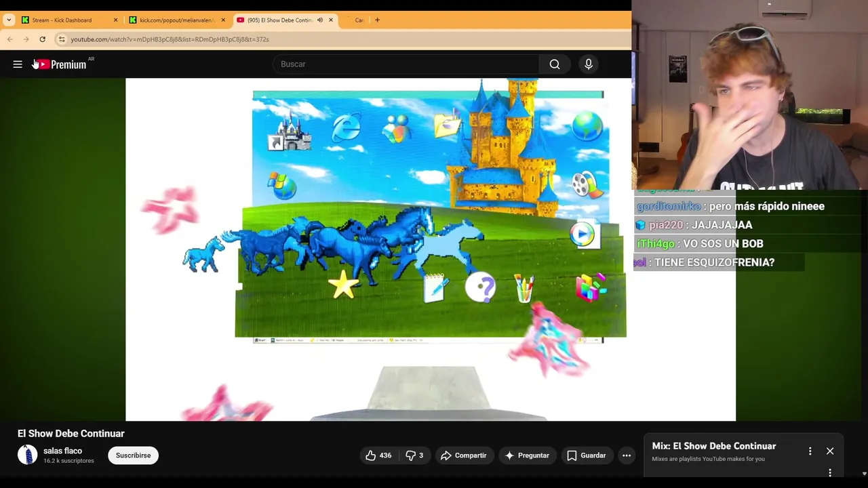Viewport: 868px width, 488px height.
Task: Start voice search with microphone icon
Action: tap(589, 64)
